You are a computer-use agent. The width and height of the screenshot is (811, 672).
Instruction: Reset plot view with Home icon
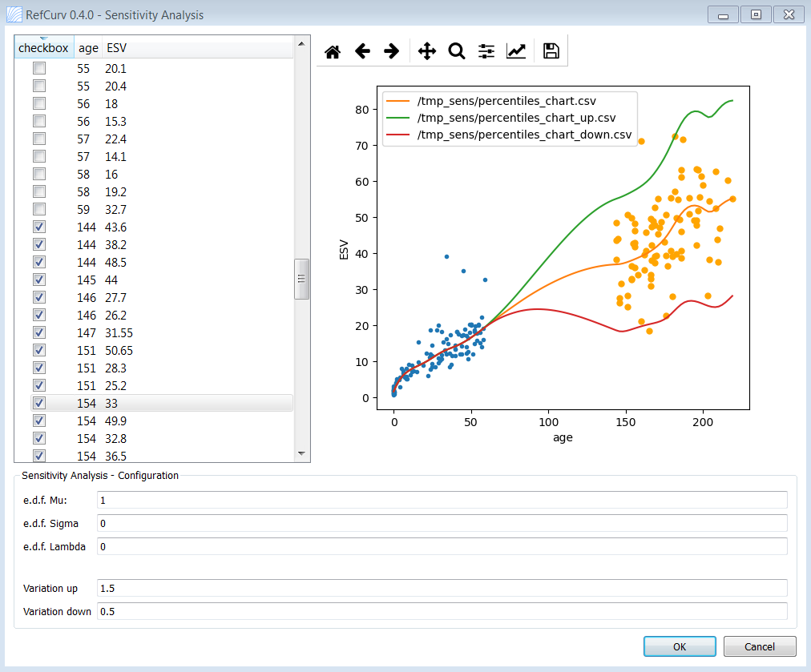(333, 52)
